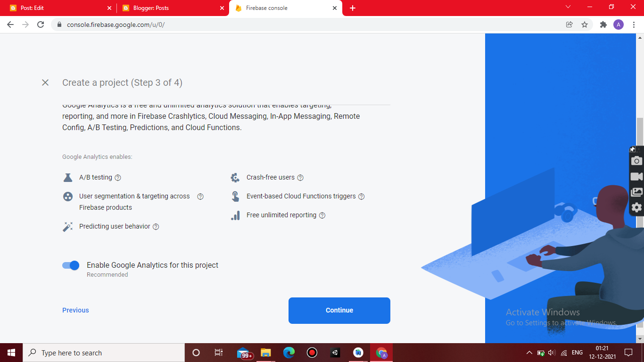Open help for Event-based Cloud Functions triggers
This screenshot has width=644, height=362.
pos(362,197)
